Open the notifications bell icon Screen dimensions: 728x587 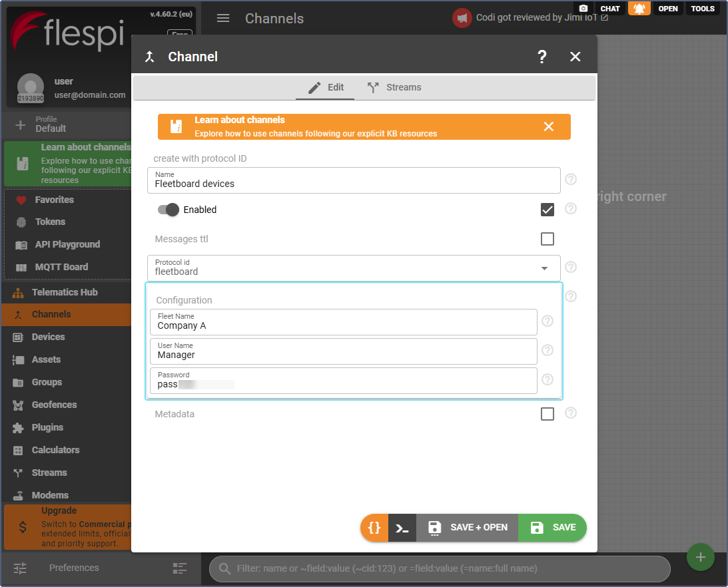[639, 9]
